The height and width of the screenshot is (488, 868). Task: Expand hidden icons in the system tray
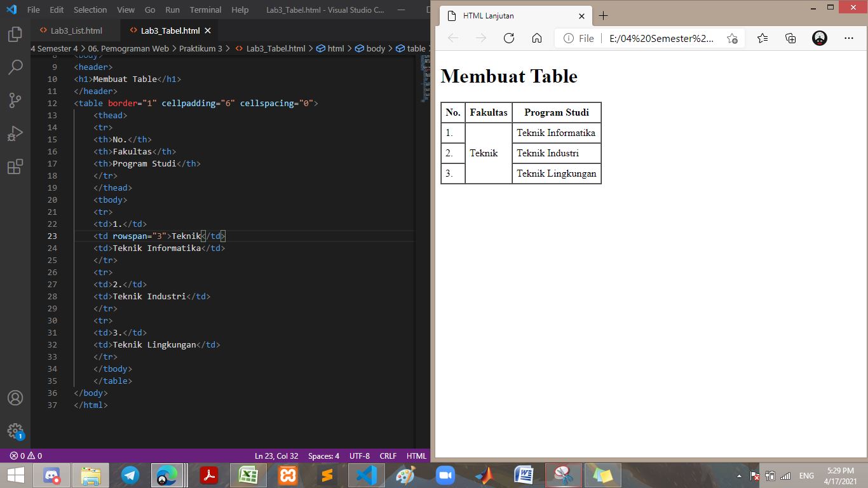point(739,475)
